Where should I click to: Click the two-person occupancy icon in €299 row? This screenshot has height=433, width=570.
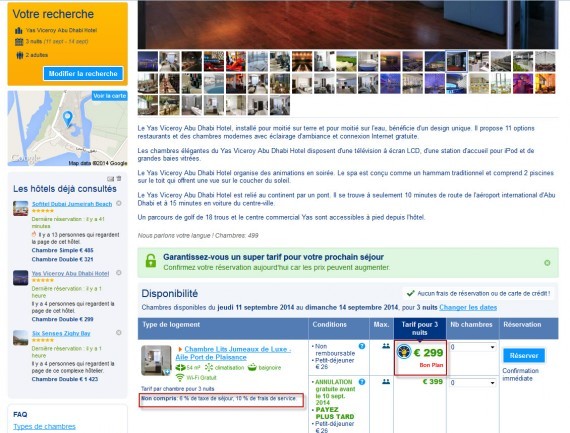[x=386, y=346]
